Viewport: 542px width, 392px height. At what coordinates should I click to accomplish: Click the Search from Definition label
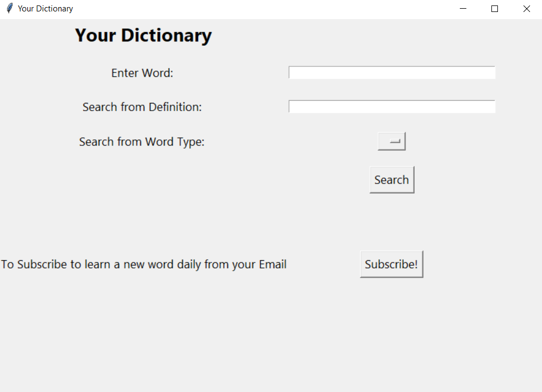pos(142,107)
